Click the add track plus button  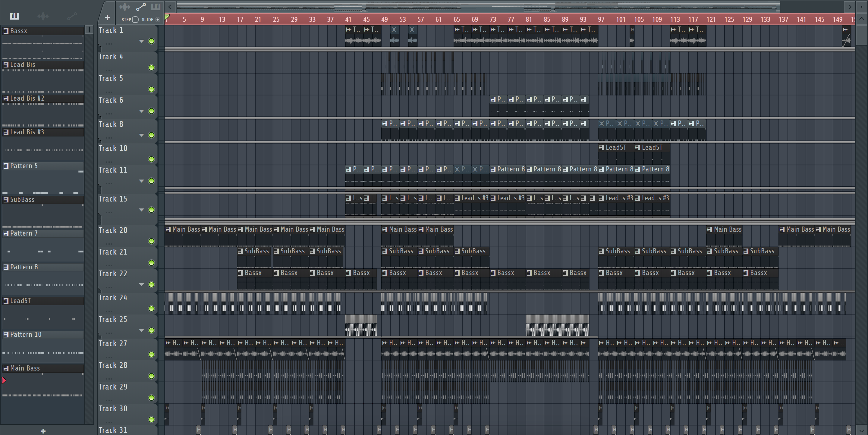(x=108, y=18)
